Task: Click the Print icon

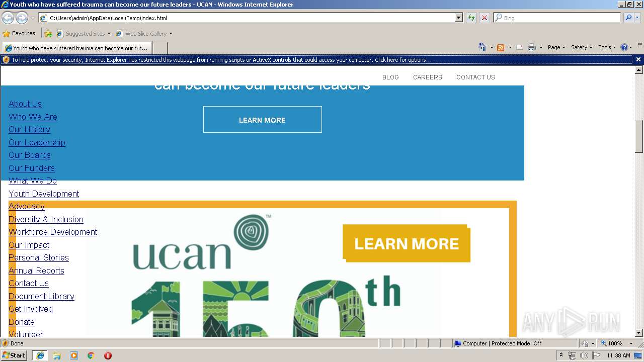Action: (x=532, y=47)
